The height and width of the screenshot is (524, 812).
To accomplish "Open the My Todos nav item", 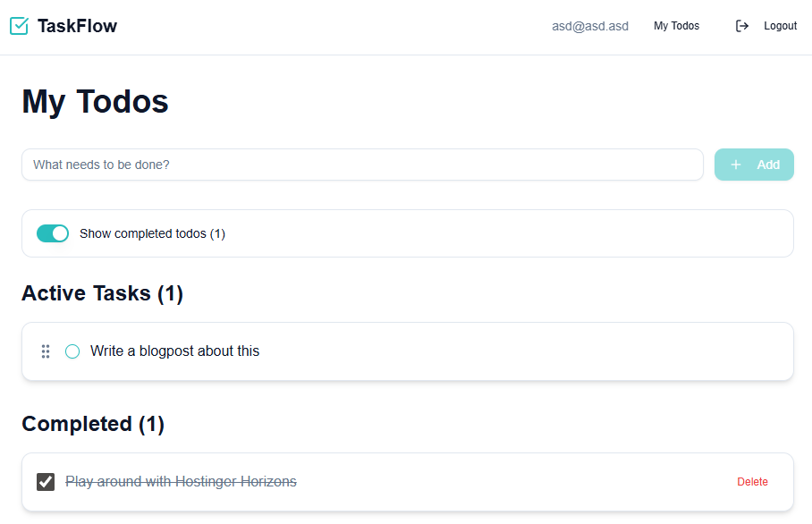I will 676,26.
